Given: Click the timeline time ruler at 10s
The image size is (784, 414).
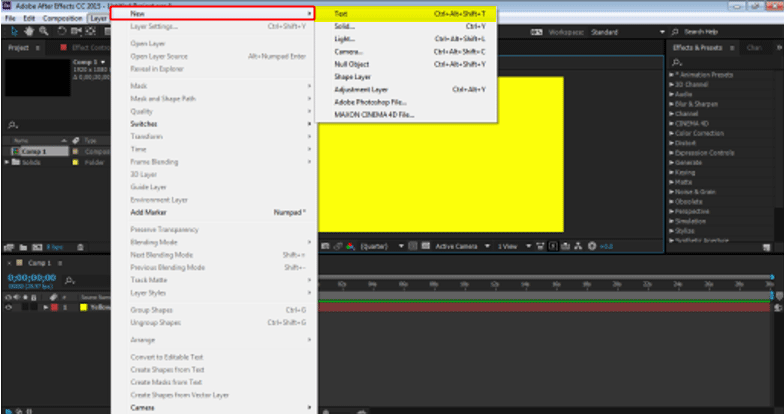Looking at the screenshot, I should [x=464, y=284].
